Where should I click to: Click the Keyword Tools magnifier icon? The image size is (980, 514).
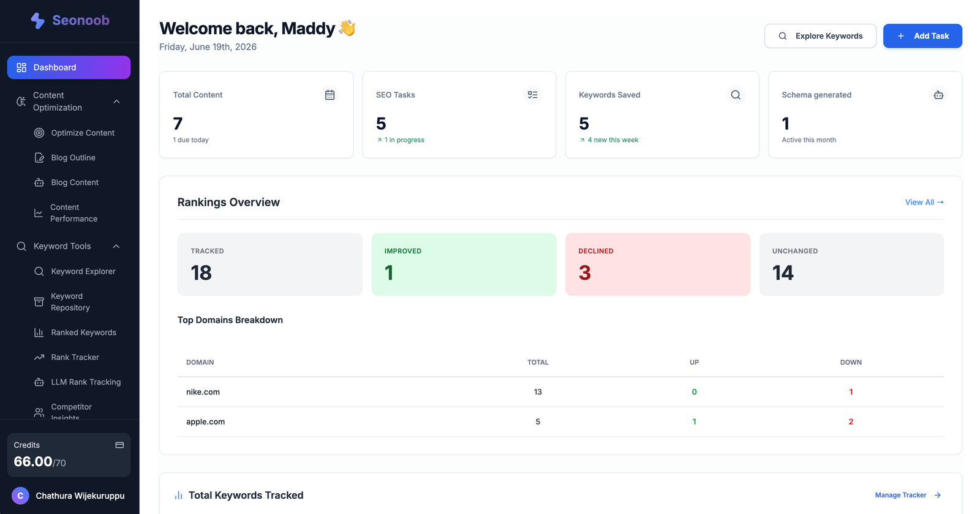21,246
